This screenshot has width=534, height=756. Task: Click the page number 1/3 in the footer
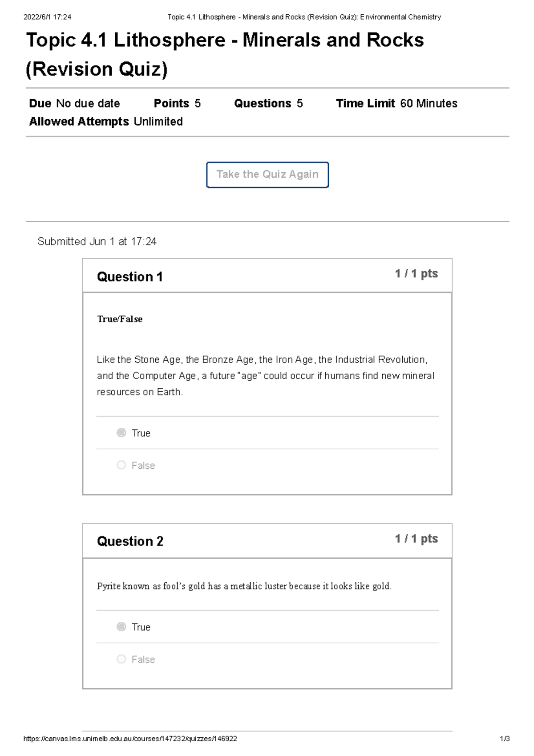pyautogui.click(x=505, y=739)
